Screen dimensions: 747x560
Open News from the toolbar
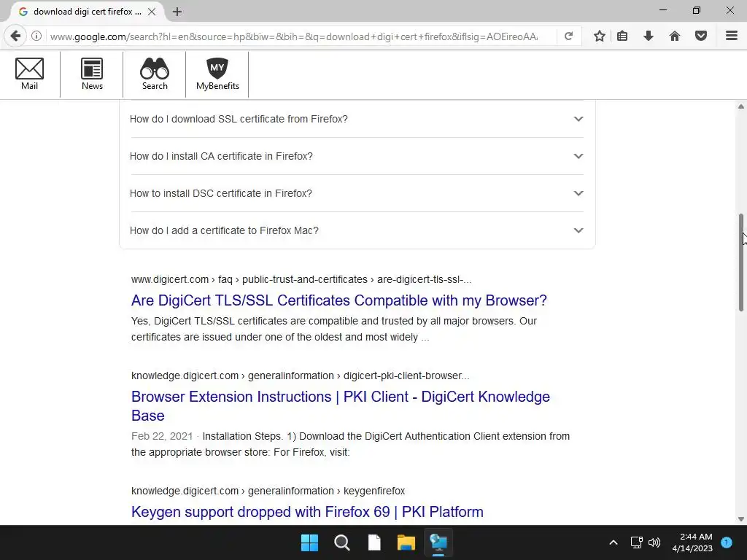point(92,74)
